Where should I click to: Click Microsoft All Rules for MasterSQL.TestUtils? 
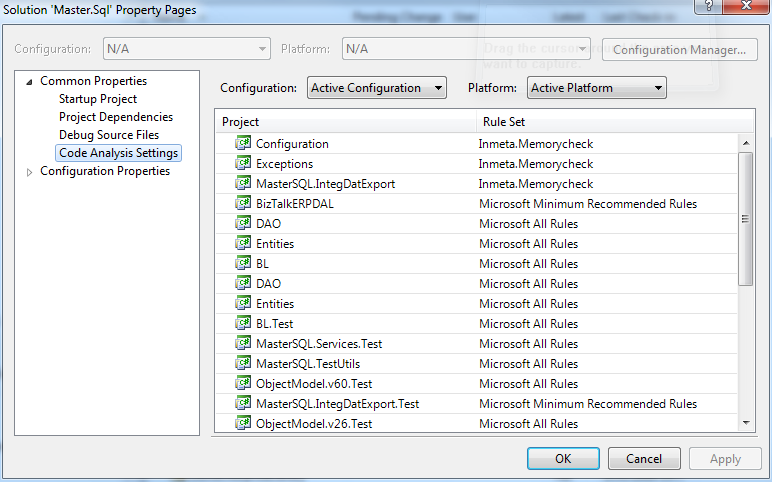click(528, 364)
